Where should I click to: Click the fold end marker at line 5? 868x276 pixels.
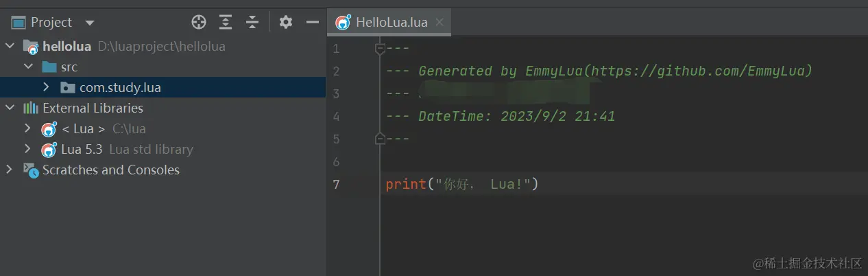380,139
